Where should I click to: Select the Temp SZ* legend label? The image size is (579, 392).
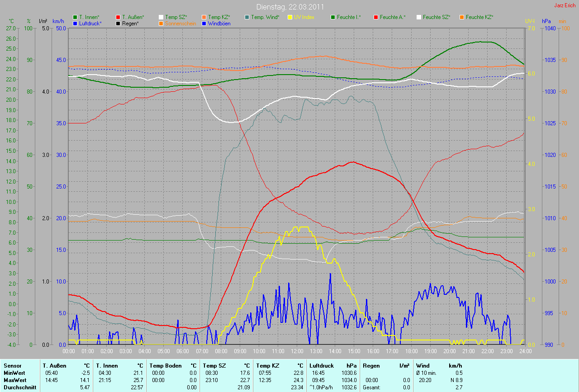pyautogui.click(x=176, y=17)
